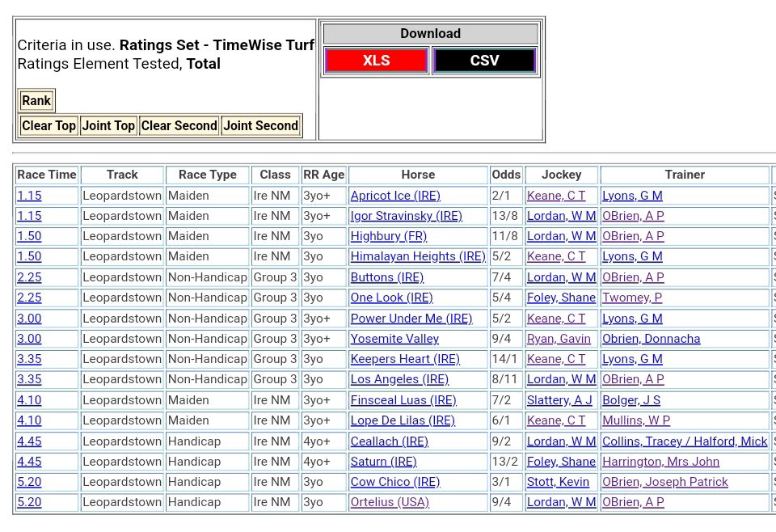View horse Los Angeles (IRE)
776x532 pixels.
point(399,379)
